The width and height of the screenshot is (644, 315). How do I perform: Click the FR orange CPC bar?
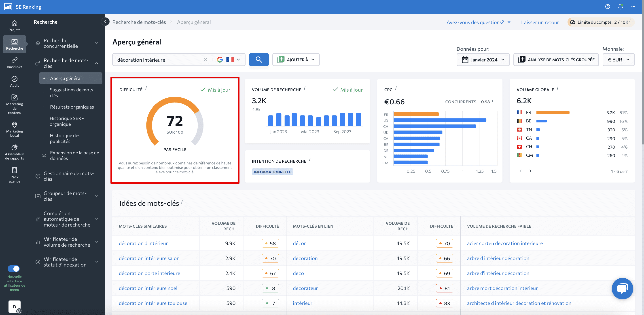[x=416, y=114]
